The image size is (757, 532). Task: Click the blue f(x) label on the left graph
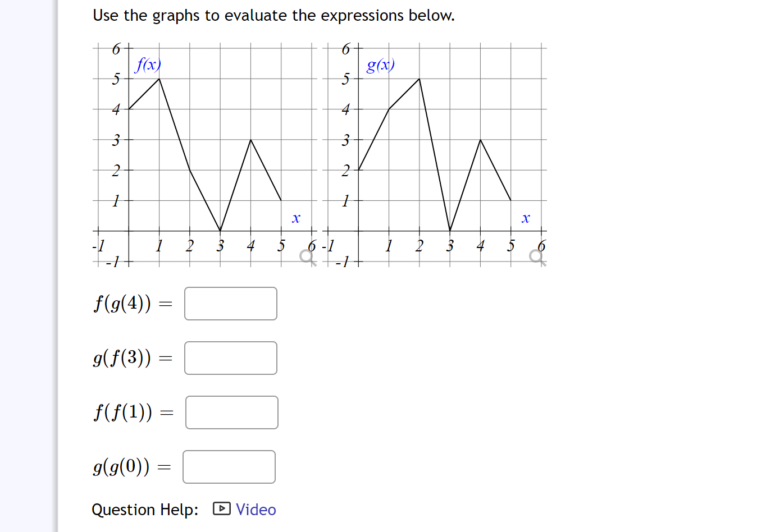(148, 64)
